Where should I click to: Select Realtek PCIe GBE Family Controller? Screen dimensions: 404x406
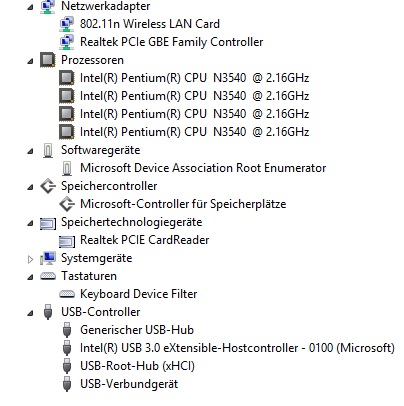click(171, 42)
